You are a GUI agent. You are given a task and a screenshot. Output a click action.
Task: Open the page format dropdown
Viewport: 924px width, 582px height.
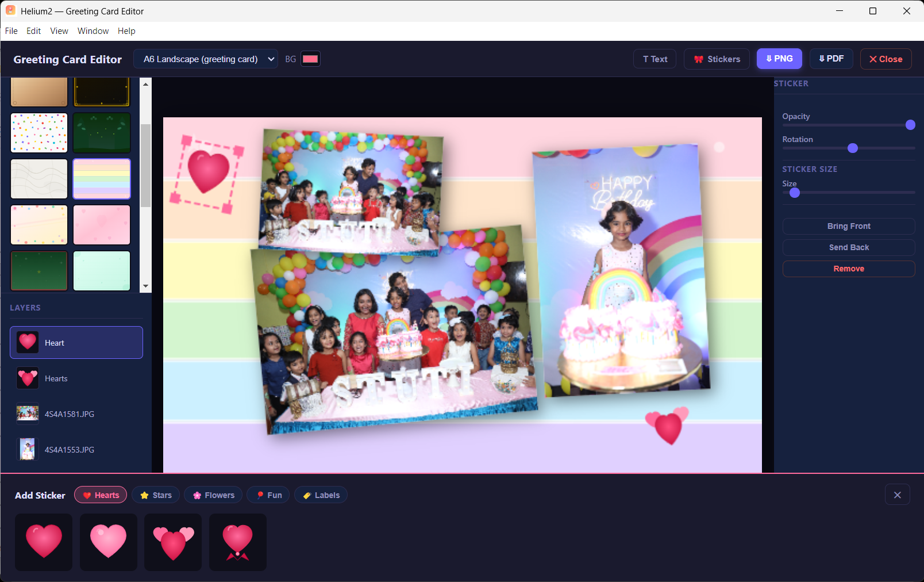[205, 59]
